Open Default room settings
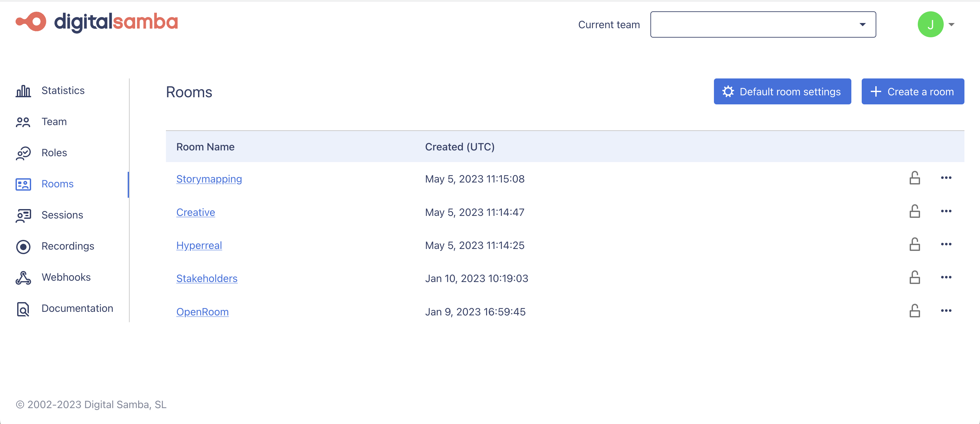Image resolution: width=980 pixels, height=424 pixels. (x=782, y=92)
